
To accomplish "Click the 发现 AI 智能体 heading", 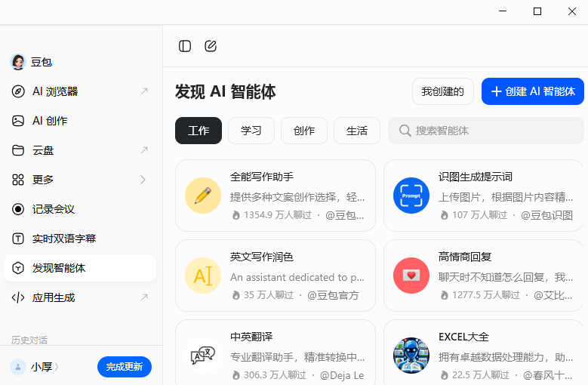I will pyautogui.click(x=226, y=91).
